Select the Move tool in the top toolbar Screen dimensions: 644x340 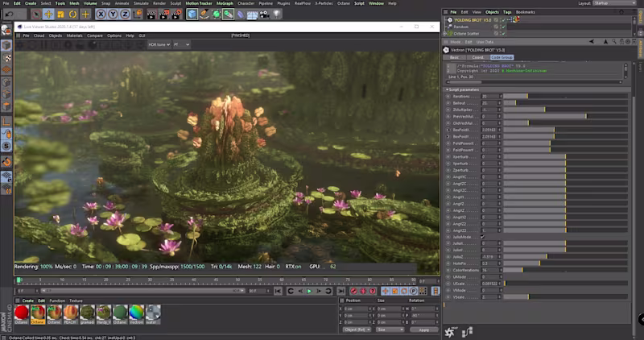click(x=48, y=14)
